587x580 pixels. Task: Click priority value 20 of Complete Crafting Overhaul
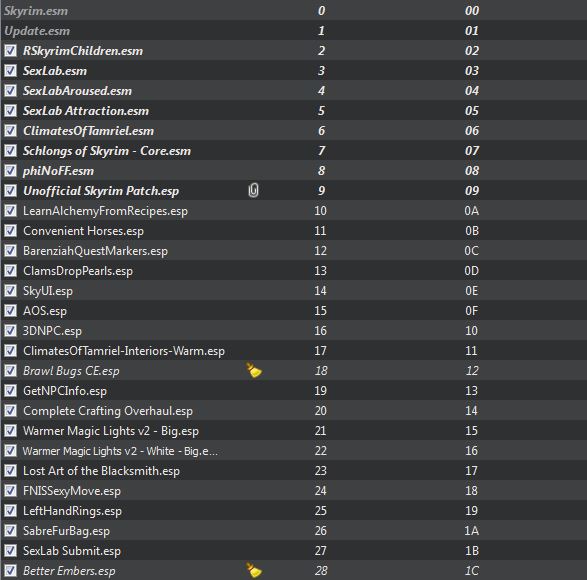320,410
